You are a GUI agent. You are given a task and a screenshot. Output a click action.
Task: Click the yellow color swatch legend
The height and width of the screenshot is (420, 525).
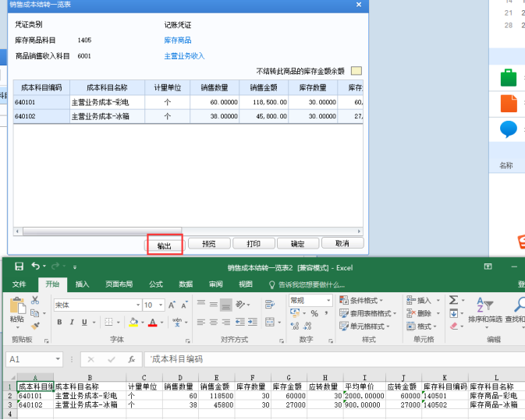(x=357, y=71)
